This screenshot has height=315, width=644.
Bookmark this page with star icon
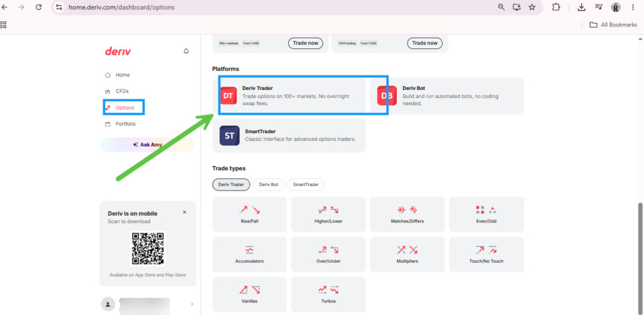[532, 7]
